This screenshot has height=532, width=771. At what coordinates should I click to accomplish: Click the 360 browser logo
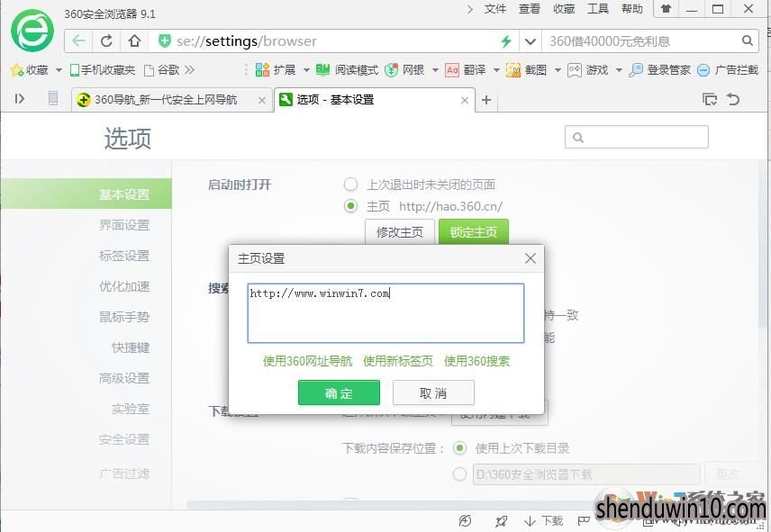[x=32, y=31]
